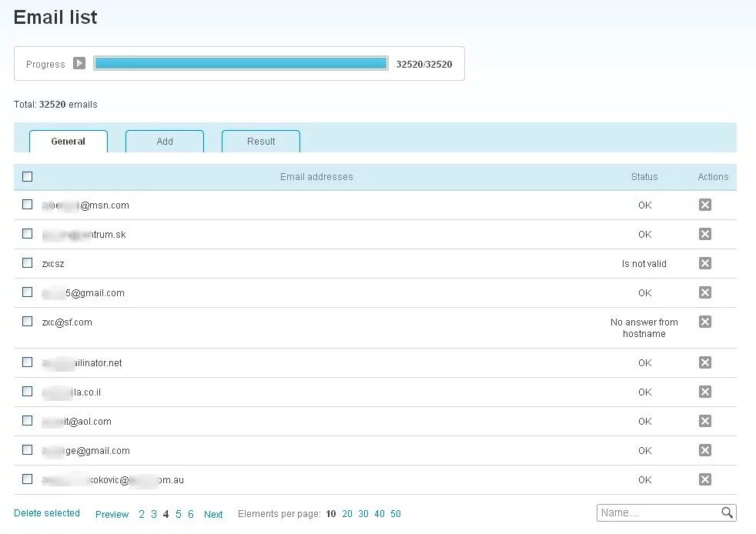Viewport: 756px width, 534px height.
Task: Click the Status column header
Action: [x=644, y=177]
